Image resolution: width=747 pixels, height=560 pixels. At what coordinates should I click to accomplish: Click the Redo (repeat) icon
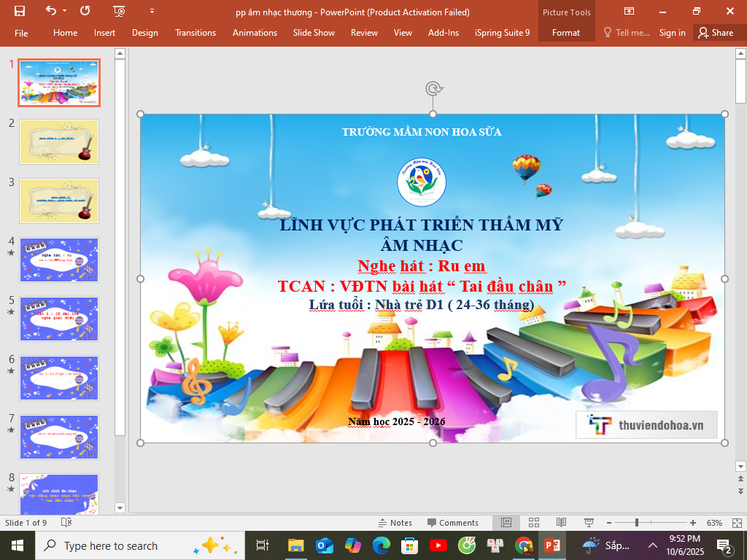pos(85,11)
